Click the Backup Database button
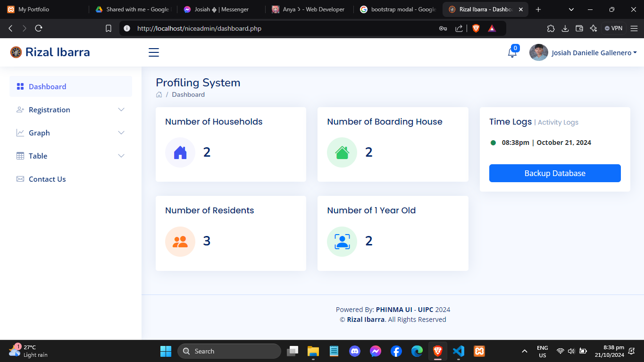The height and width of the screenshot is (362, 644). pyautogui.click(x=555, y=173)
